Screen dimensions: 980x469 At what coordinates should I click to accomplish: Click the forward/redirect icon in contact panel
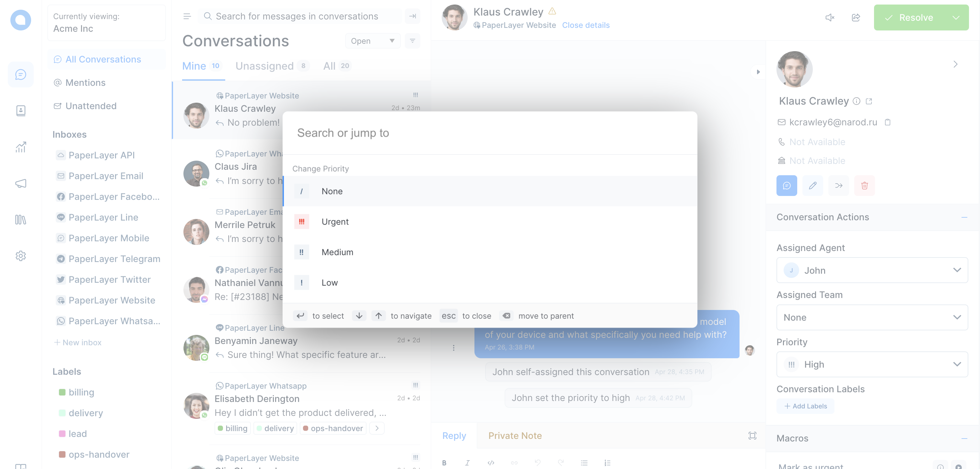pos(838,185)
